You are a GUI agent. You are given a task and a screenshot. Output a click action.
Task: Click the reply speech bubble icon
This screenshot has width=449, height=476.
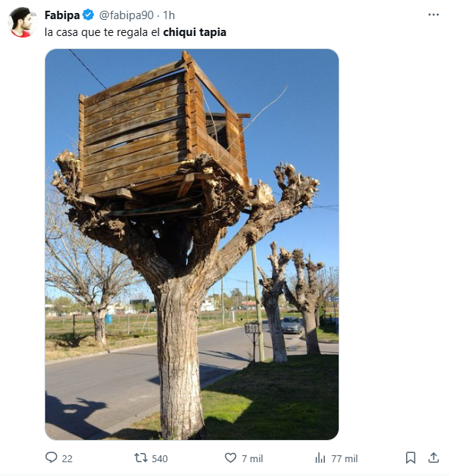point(51,458)
